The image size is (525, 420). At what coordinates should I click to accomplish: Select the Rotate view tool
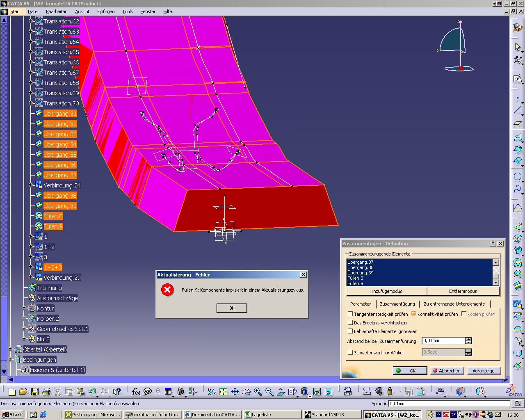coord(246,392)
